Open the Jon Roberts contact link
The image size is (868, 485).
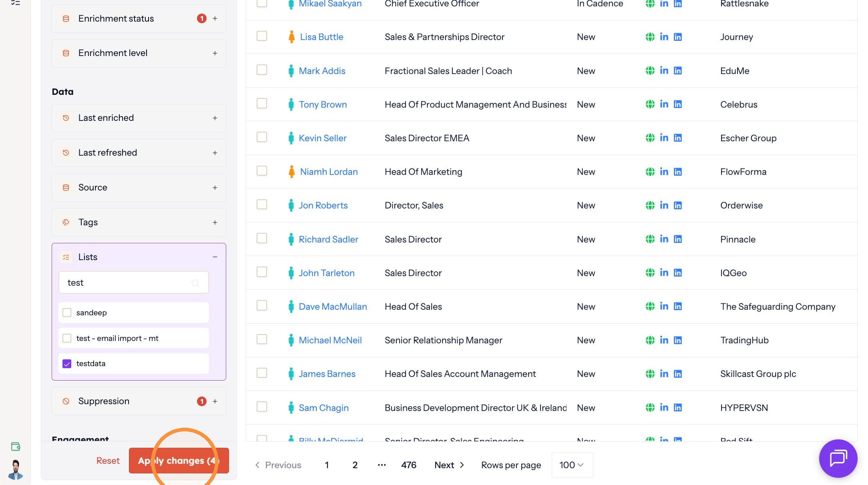coord(323,205)
